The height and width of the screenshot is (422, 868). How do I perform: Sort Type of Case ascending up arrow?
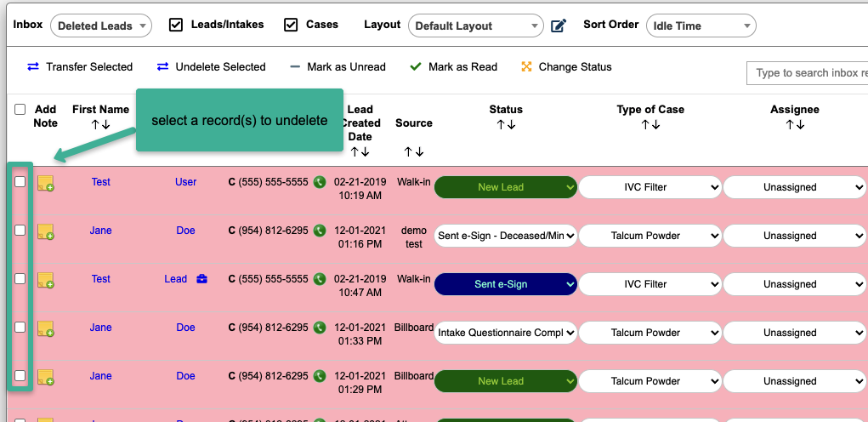[x=645, y=124]
